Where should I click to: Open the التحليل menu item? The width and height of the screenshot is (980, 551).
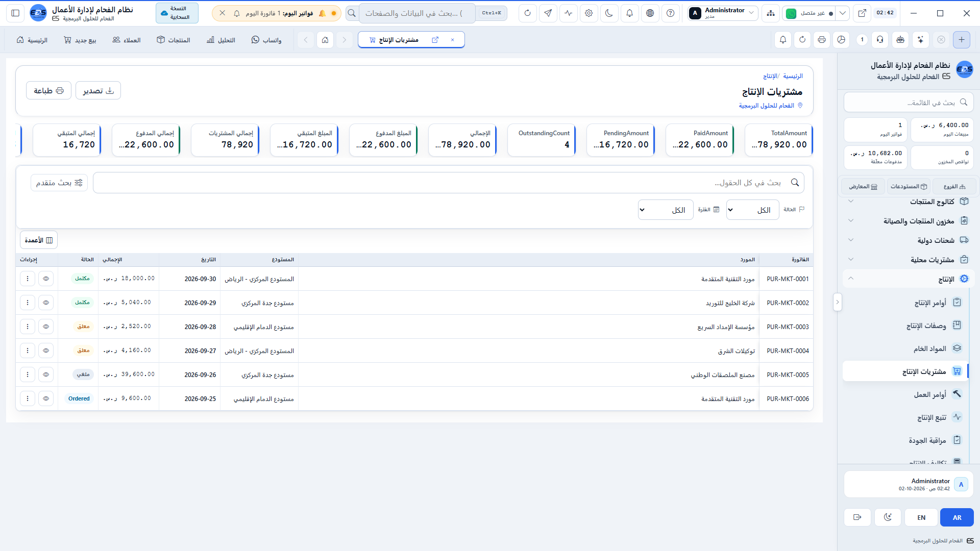click(221, 40)
